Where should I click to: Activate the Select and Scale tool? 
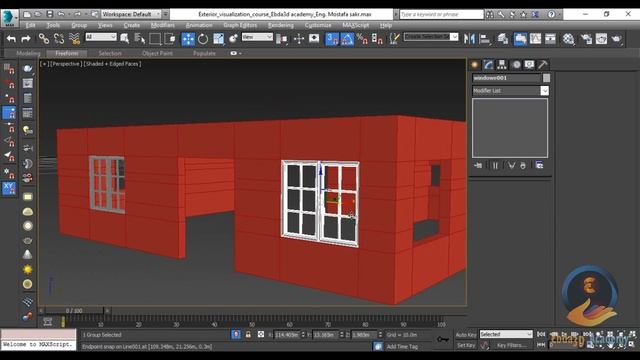218,39
